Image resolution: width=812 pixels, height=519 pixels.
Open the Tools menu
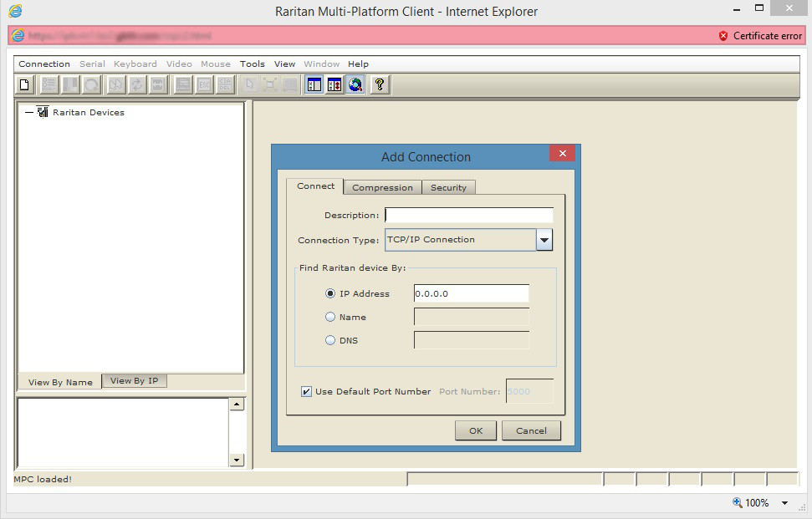click(x=253, y=64)
